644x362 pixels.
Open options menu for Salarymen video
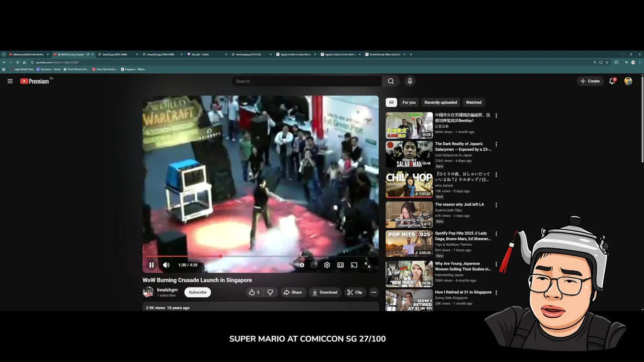tap(496, 145)
